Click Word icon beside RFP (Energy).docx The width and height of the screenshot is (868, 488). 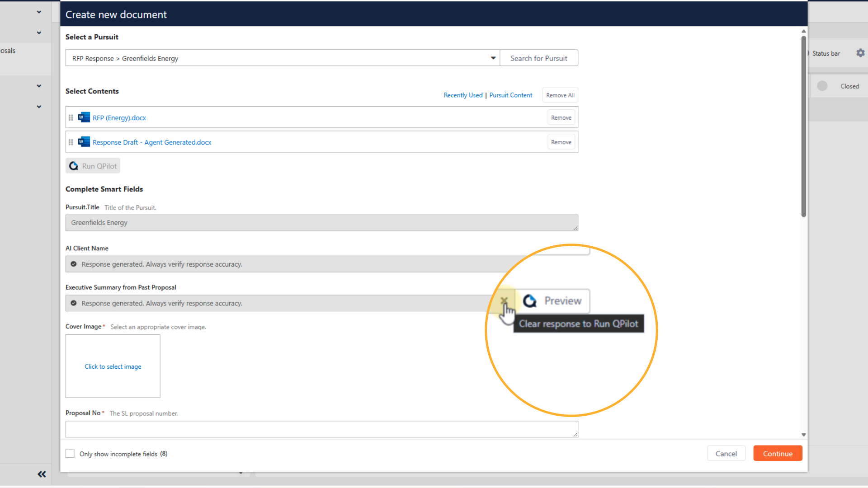click(x=84, y=117)
